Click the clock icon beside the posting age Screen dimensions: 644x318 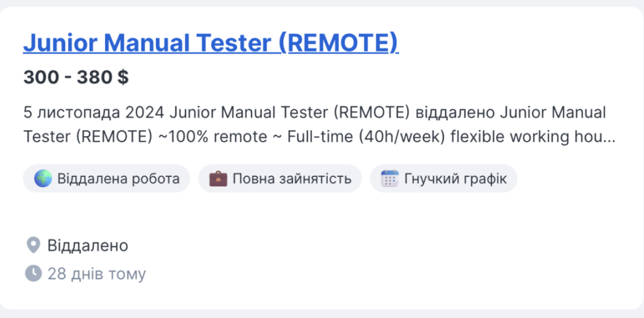point(33,274)
